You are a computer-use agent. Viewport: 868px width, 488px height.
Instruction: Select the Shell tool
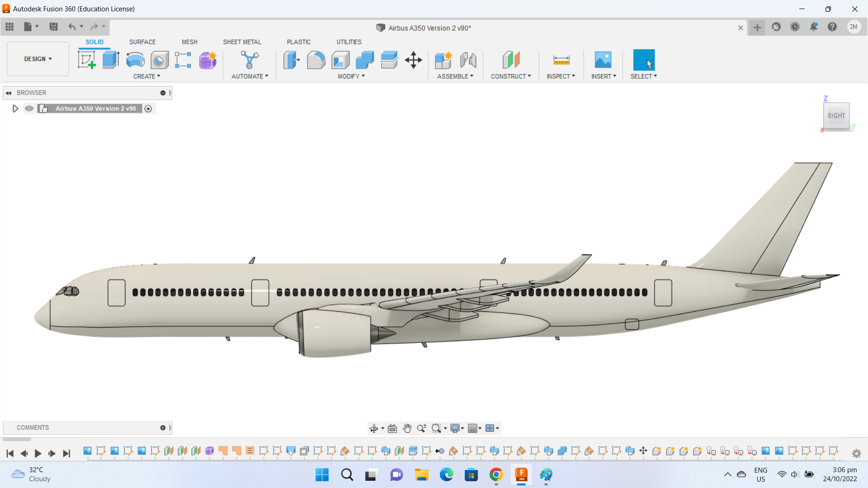tap(340, 60)
